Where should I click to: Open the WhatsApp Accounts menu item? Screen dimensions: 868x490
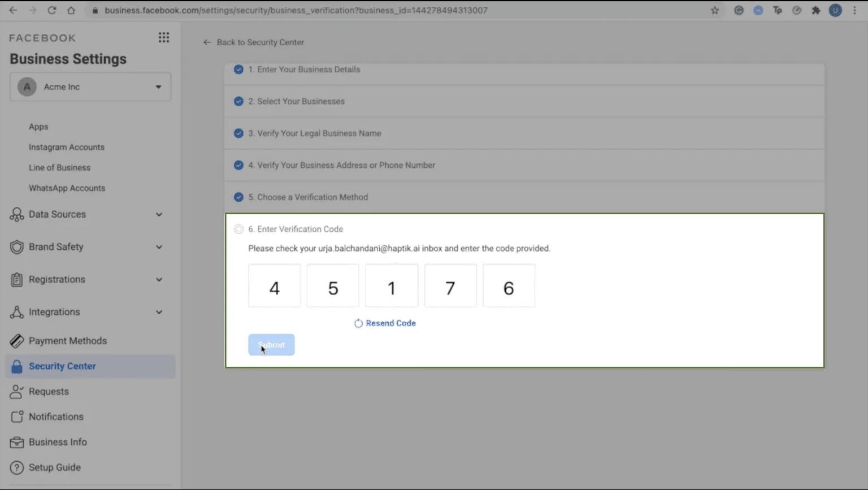tap(67, 188)
